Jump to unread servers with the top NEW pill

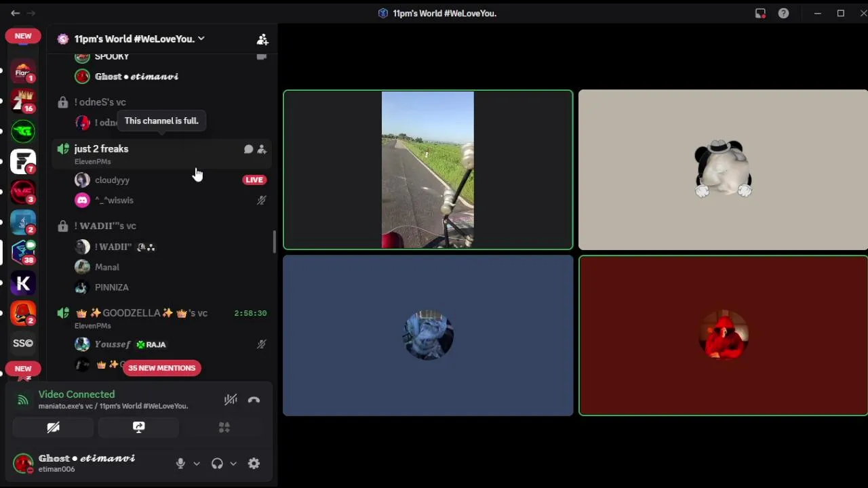pyautogui.click(x=23, y=36)
